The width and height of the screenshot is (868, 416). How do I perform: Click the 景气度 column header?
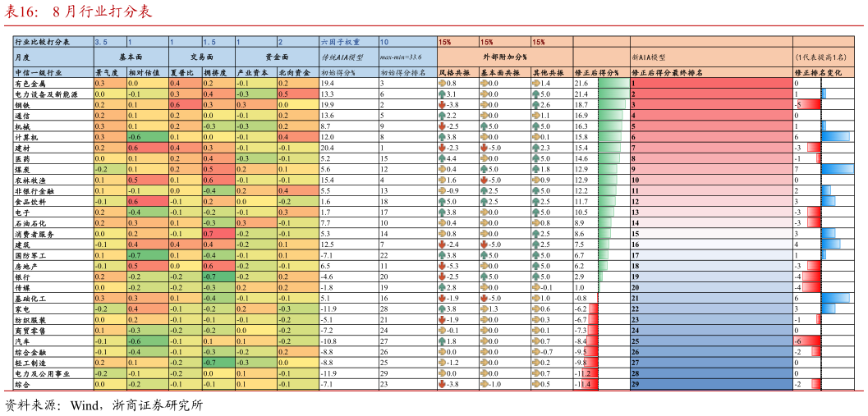[x=109, y=72]
